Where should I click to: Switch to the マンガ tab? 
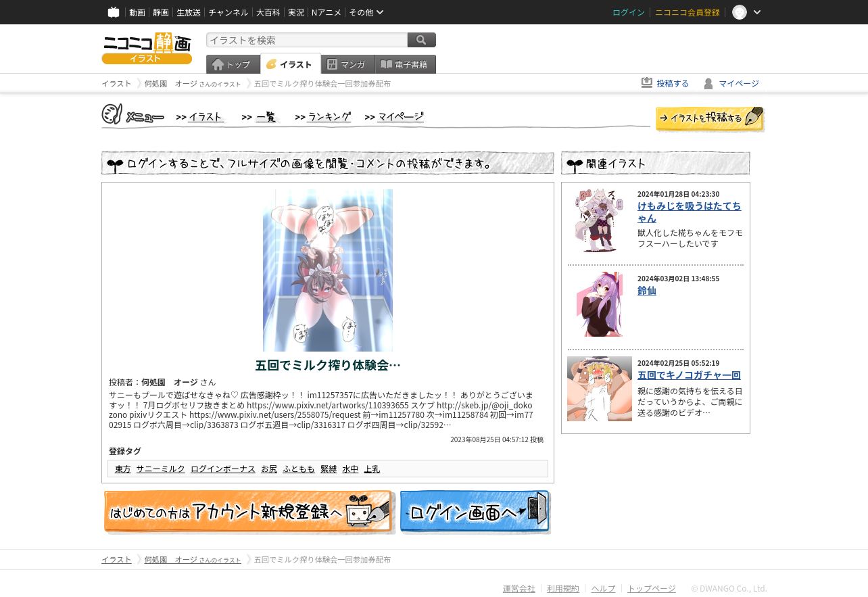(x=347, y=64)
